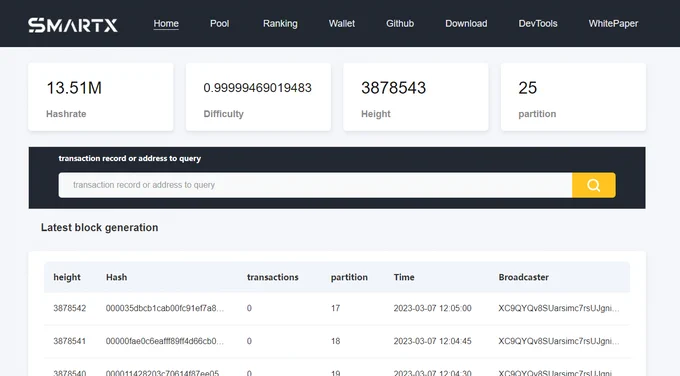Click the transactions column header
The image size is (680, 376).
[273, 277]
